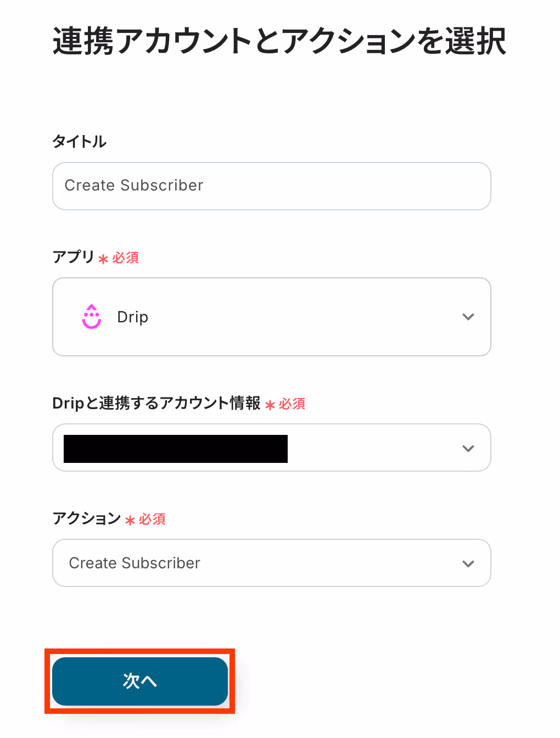The width and height of the screenshot is (560, 738).
Task: Click the 必須 marker next to アプリ
Action: pyautogui.click(x=126, y=258)
